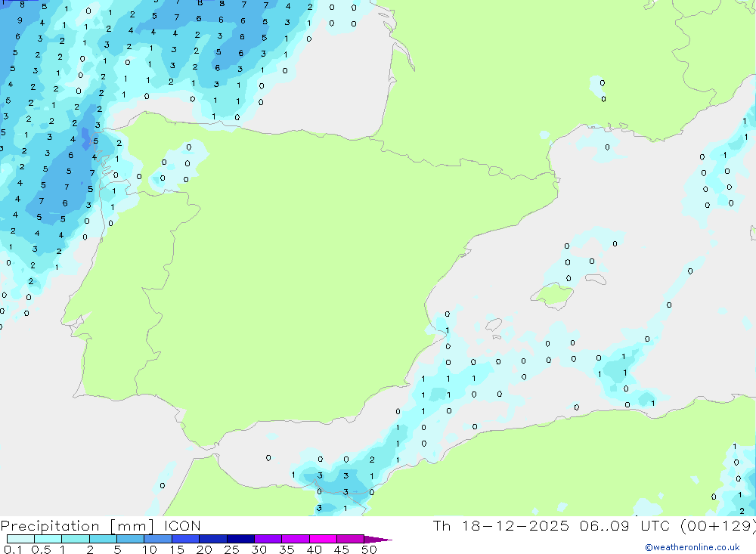The height and width of the screenshot is (554, 756).
Task: Click the "25" legend scale label
Action: [x=232, y=549]
